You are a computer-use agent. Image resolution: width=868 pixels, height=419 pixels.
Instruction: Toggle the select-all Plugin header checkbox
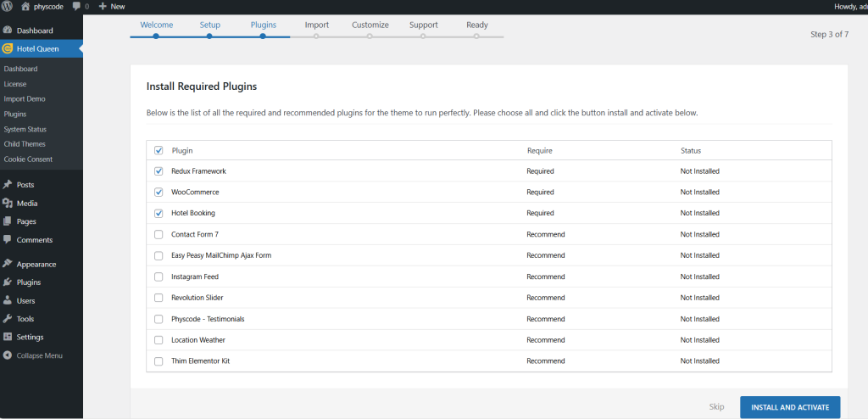click(x=159, y=150)
